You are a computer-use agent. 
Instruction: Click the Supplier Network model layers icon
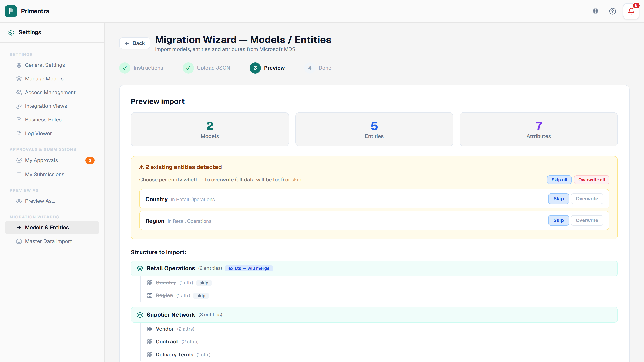click(x=140, y=315)
